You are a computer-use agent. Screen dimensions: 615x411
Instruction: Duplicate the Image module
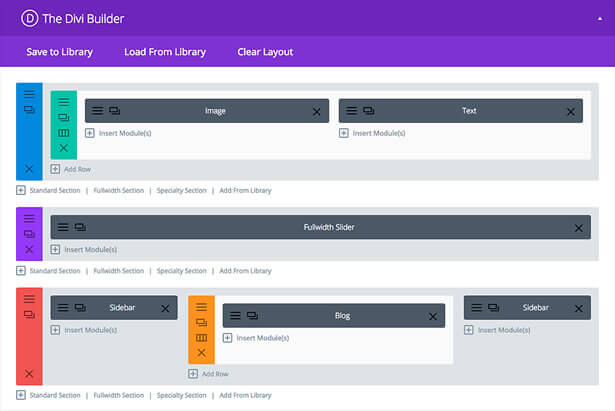click(115, 111)
